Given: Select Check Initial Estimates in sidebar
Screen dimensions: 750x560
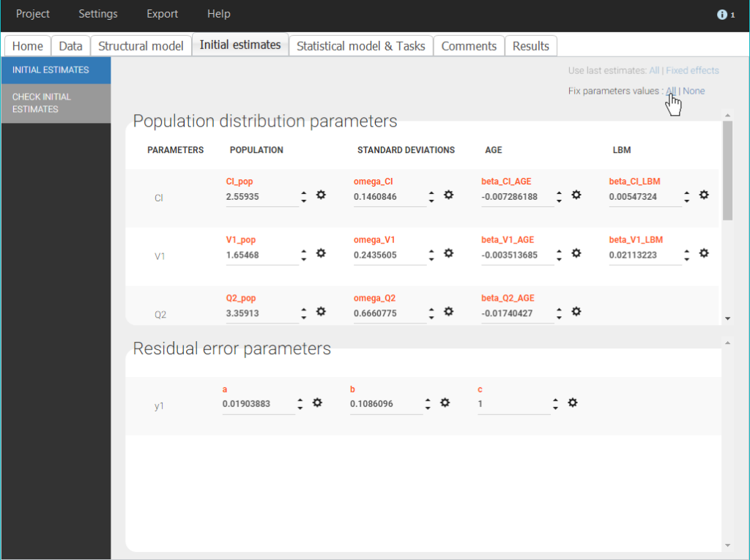Looking at the screenshot, I should (x=56, y=103).
